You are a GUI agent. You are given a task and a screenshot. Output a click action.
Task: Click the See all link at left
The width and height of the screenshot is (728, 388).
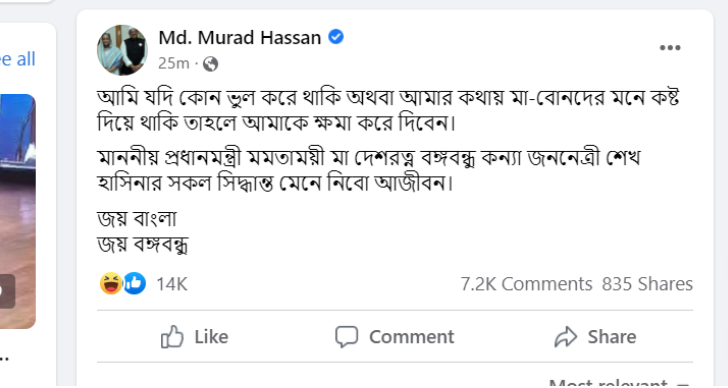[18, 59]
